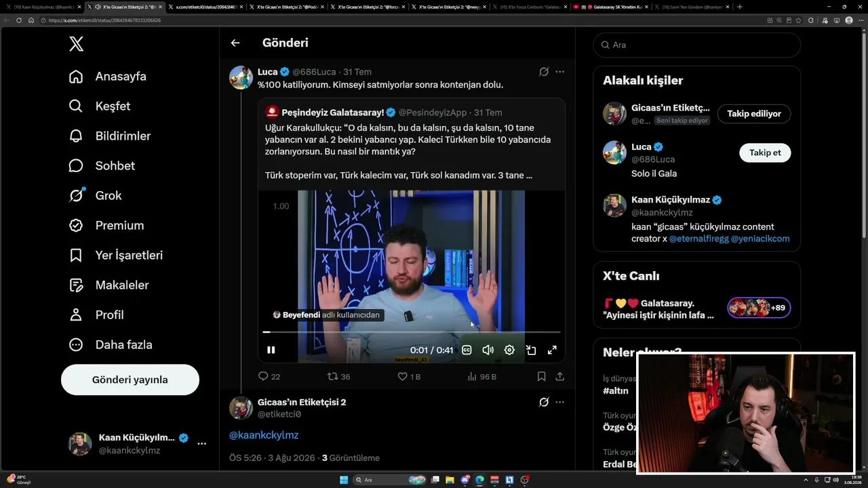This screenshot has width=868, height=488.
Task: Pause the video playback
Action: coord(271,350)
